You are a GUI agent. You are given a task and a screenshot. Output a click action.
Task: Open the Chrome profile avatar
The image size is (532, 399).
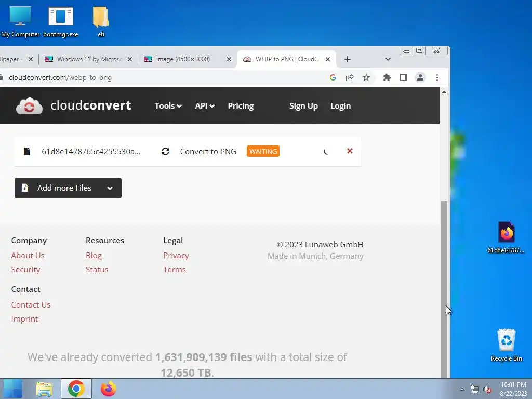[420, 78]
